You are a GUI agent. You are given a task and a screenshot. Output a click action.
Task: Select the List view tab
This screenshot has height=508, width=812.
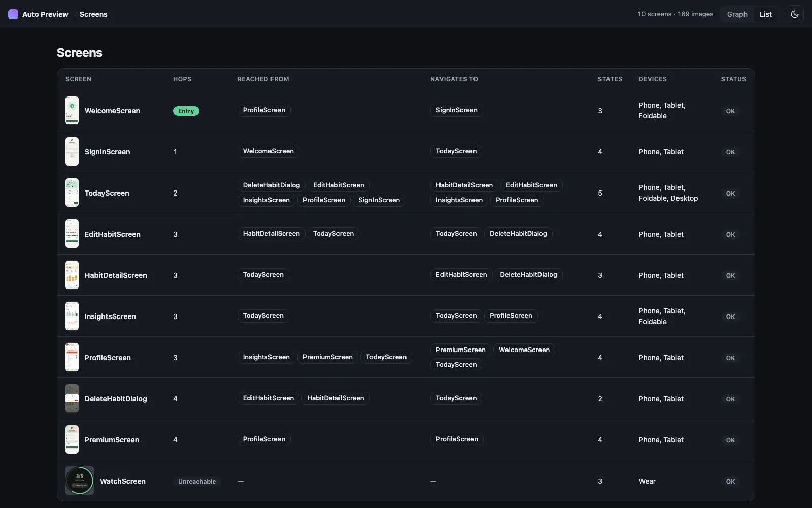pos(765,14)
